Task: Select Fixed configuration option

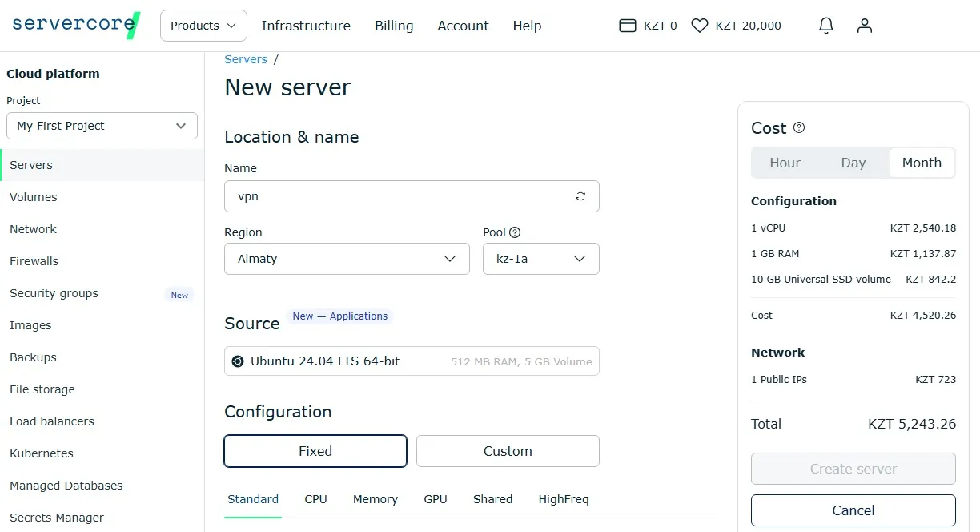Action: pyautogui.click(x=315, y=451)
